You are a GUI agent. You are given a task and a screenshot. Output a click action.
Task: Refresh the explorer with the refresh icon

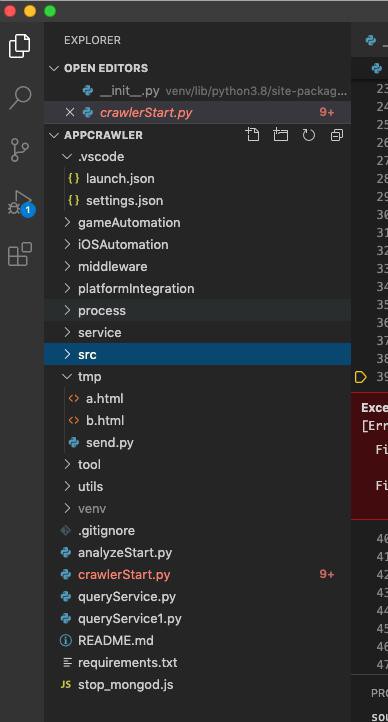point(308,135)
